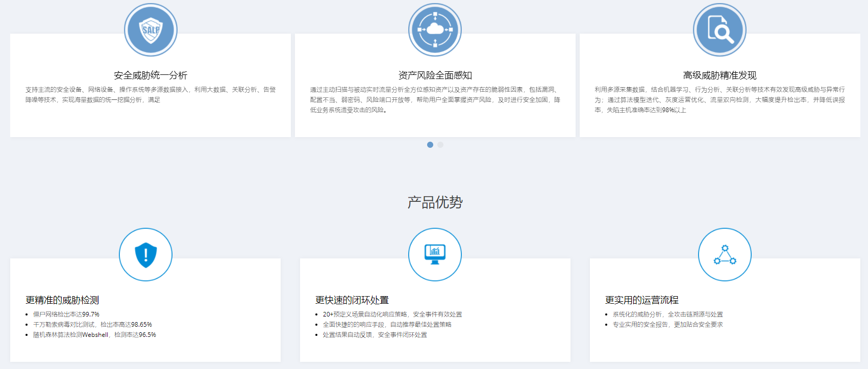Switch to the second carousel page dot
868x369 pixels.
coord(440,145)
